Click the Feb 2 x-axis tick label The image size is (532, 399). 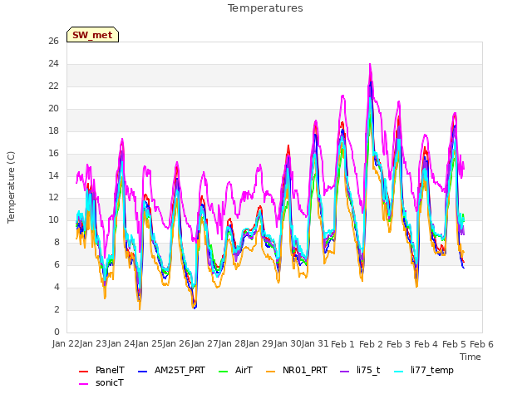[x=371, y=344]
